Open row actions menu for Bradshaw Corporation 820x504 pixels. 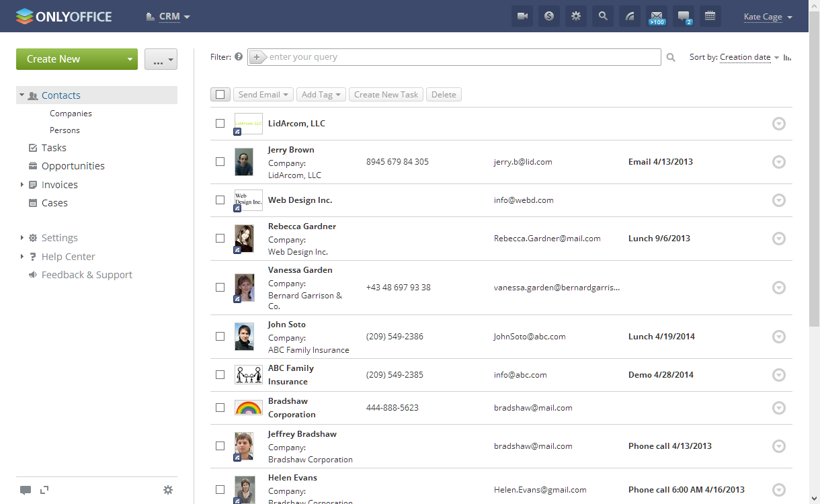(x=779, y=408)
